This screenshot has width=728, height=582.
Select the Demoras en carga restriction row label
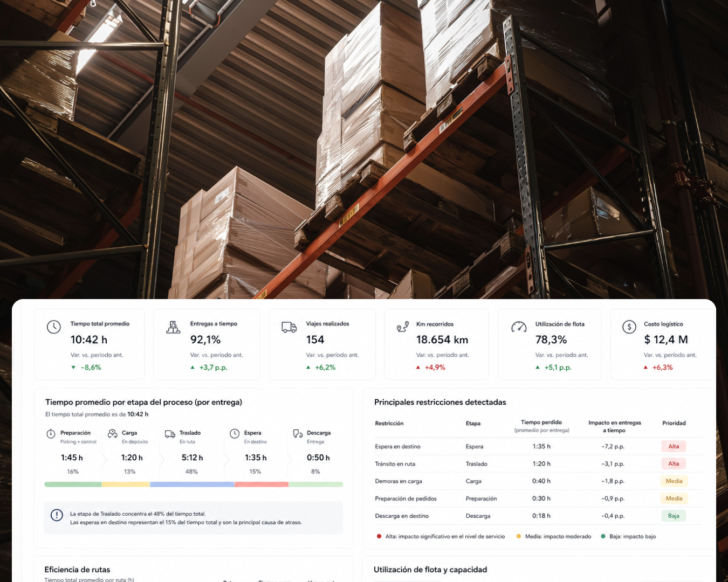click(x=399, y=481)
